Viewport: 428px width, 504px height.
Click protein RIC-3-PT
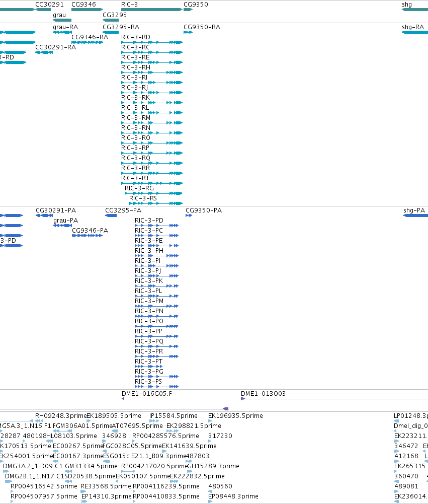click(x=149, y=367)
